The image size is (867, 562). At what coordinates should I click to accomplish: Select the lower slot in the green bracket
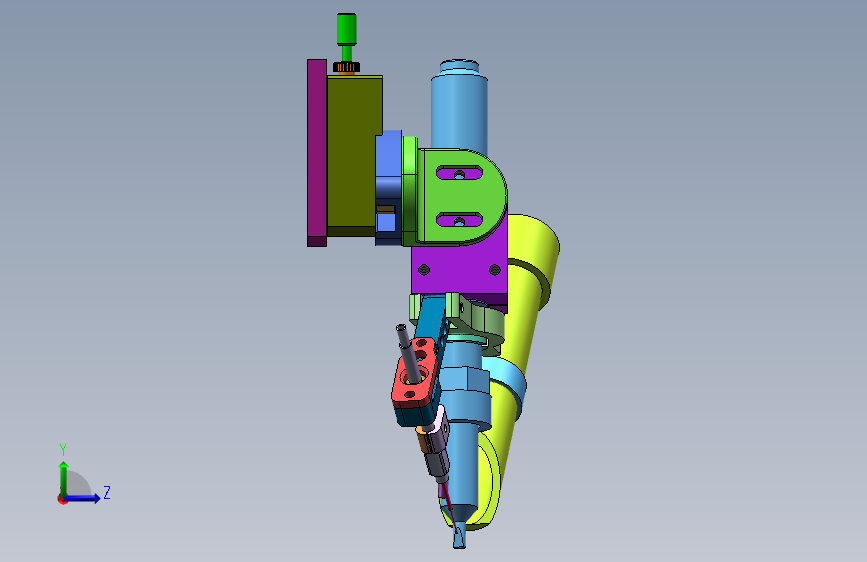[x=459, y=220]
